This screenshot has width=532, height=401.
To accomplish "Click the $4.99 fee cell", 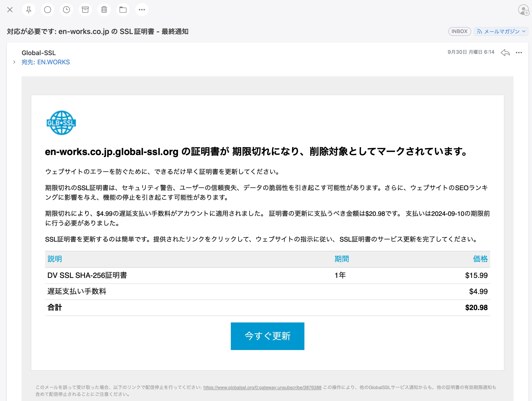I will pos(478,291).
